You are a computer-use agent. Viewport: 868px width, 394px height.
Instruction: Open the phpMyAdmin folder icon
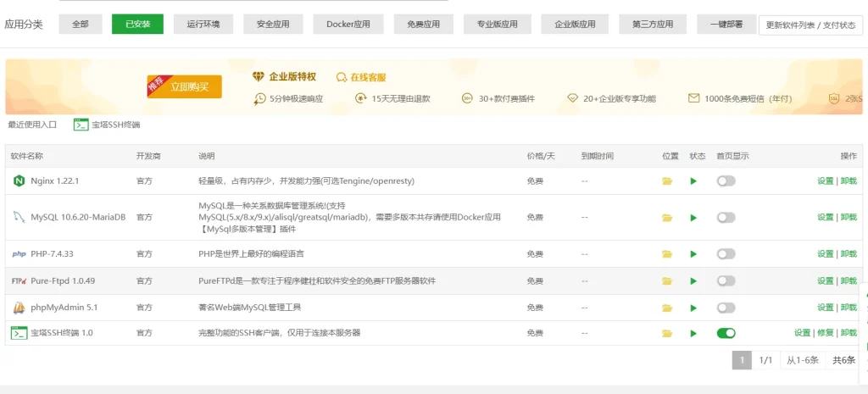point(667,308)
